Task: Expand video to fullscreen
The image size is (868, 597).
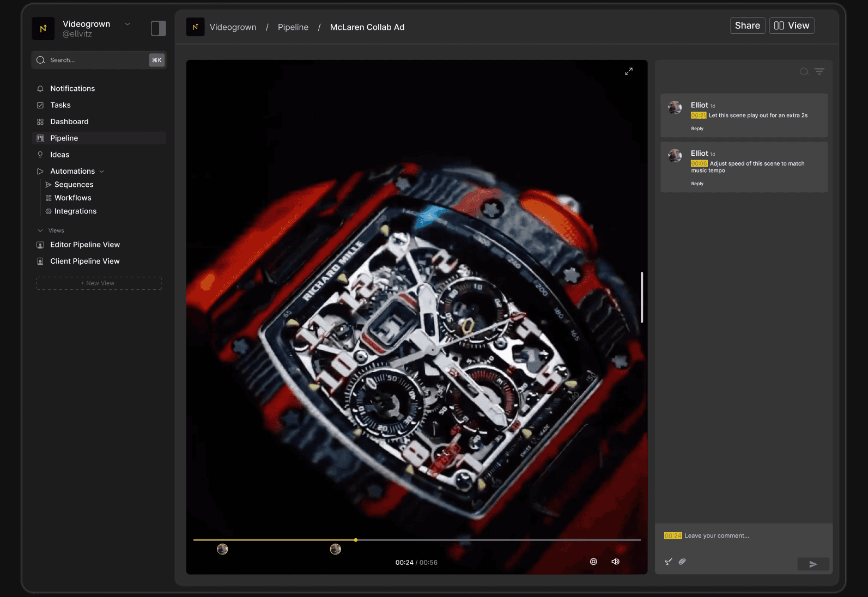Action: 629,71
